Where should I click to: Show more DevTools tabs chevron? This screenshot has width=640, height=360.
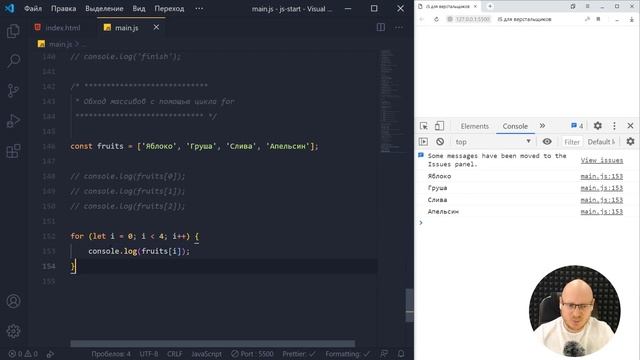tap(542, 126)
